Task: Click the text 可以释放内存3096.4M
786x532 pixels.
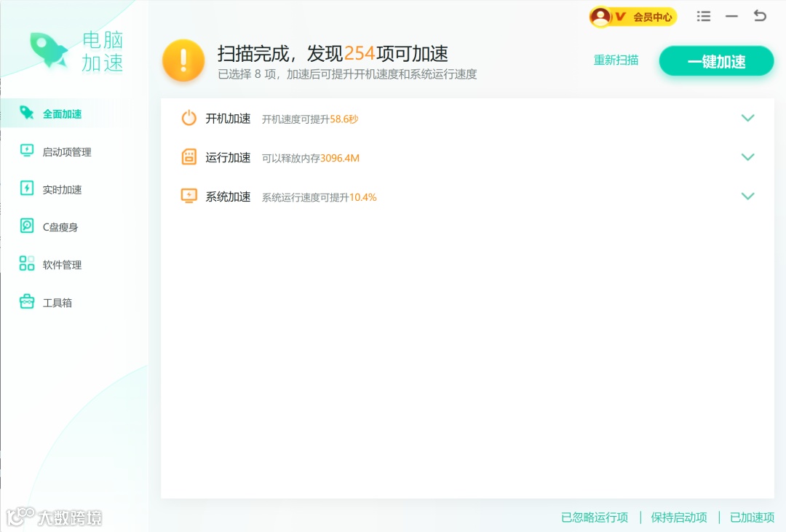Action: (x=311, y=159)
